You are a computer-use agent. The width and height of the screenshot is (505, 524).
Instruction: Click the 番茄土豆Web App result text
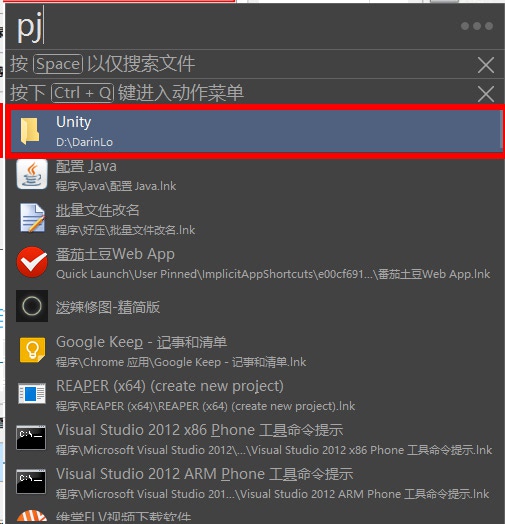tap(115, 254)
